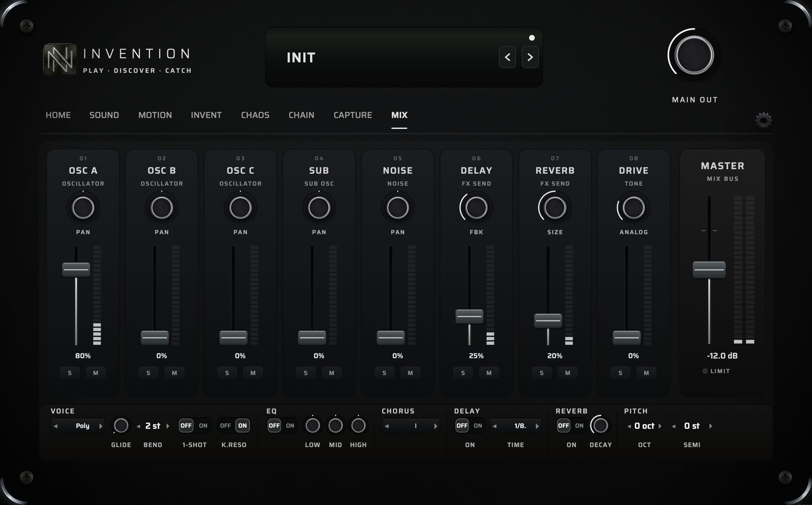812x505 pixels.
Task: Click the Glide knob
Action: [121, 425]
